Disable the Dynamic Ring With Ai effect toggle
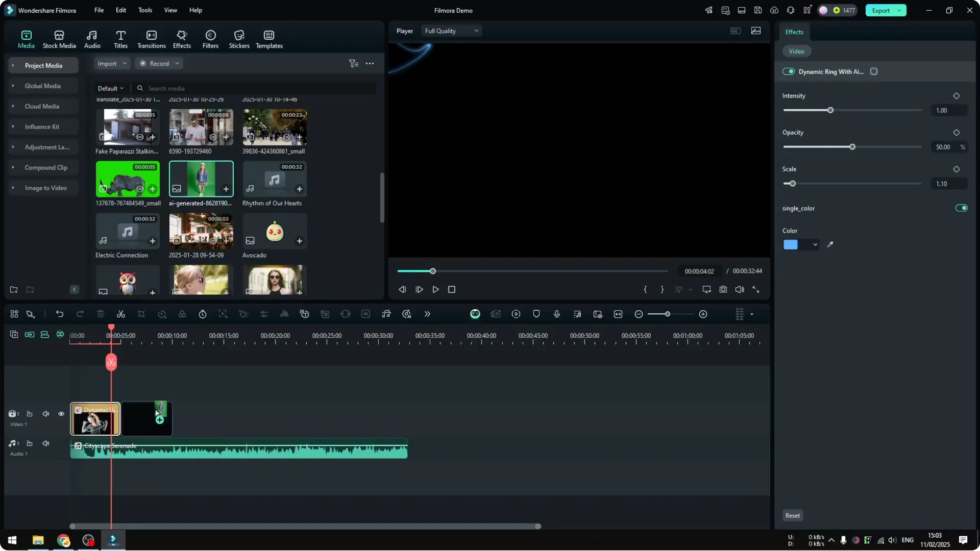This screenshot has height=551, width=980. (x=789, y=71)
